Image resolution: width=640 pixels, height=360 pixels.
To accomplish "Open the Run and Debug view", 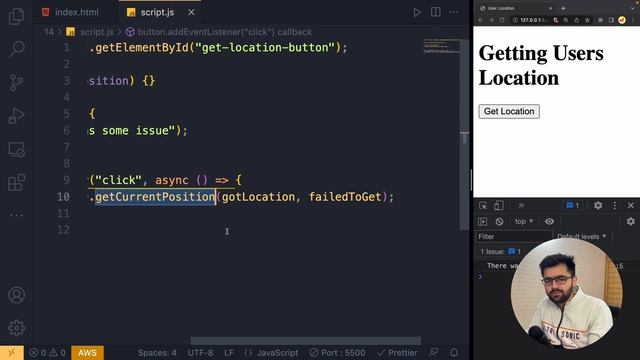I will pos(16,116).
